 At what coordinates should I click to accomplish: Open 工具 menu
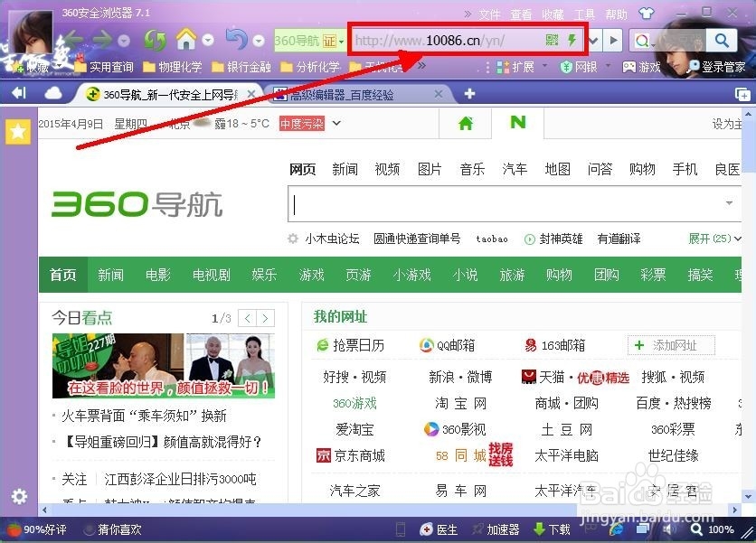tap(584, 14)
